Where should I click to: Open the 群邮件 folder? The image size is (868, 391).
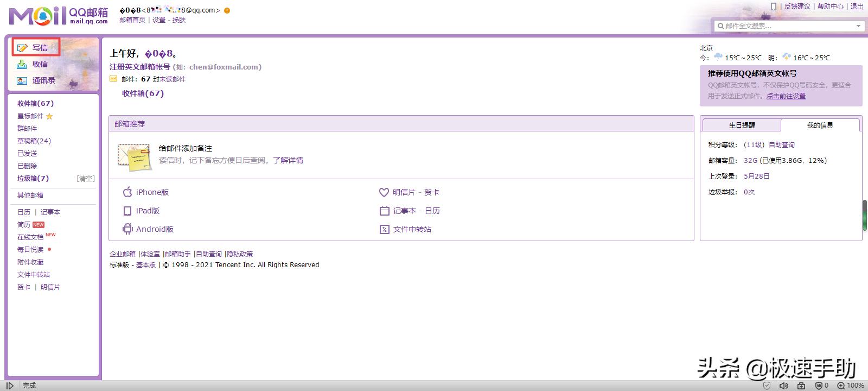27,129
